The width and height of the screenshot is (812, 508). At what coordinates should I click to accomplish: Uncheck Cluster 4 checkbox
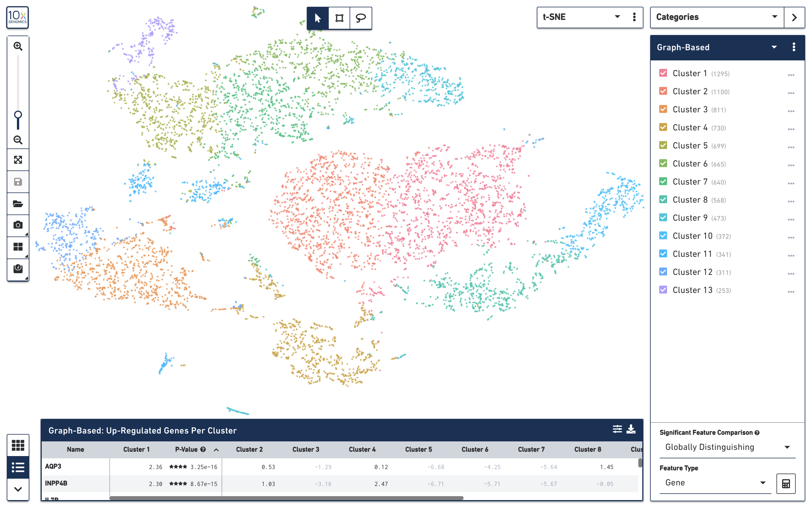(x=663, y=127)
